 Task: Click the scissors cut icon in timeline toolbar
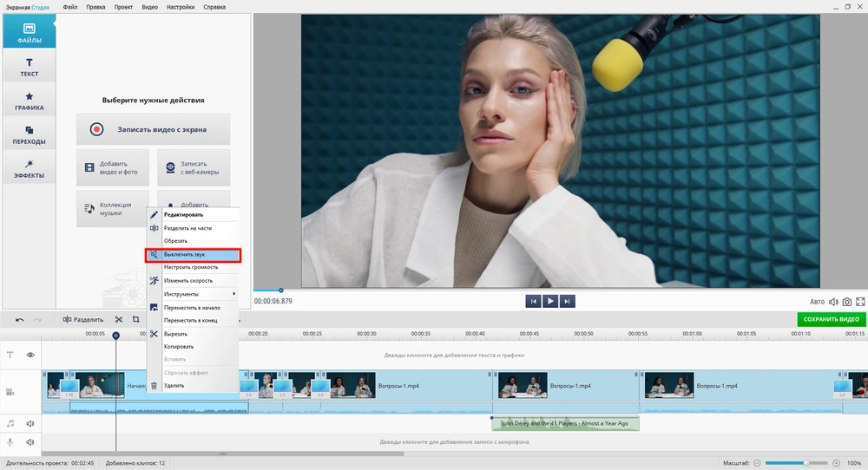pyautogui.click(x=119, y=320)
